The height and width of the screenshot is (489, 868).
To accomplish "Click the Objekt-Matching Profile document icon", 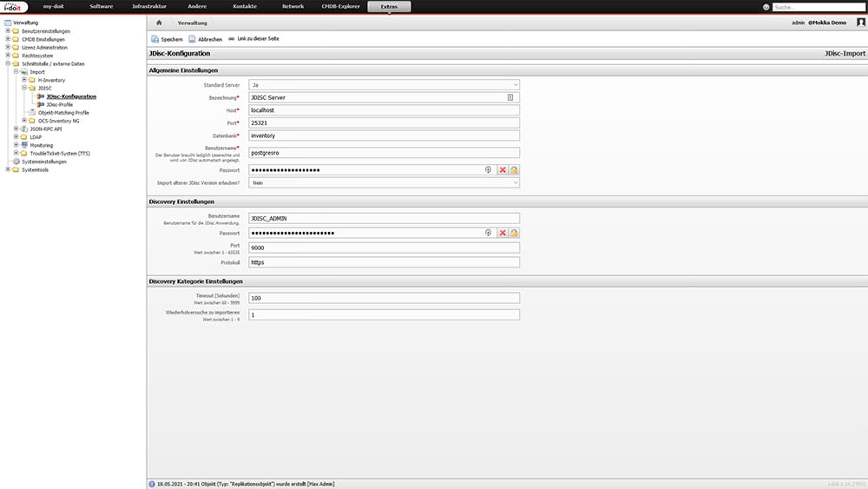I will click(x=32, y=112).
